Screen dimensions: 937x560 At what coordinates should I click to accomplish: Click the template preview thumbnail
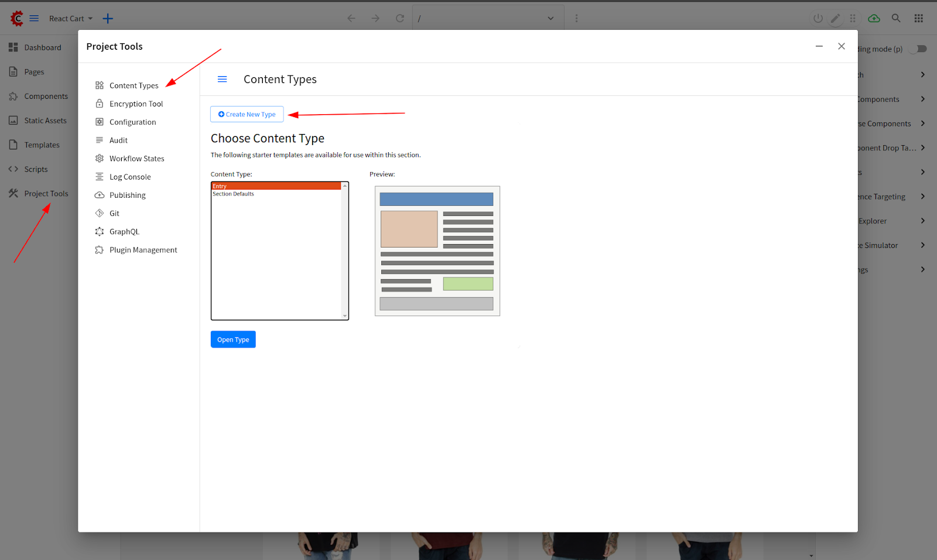(437, 251)
